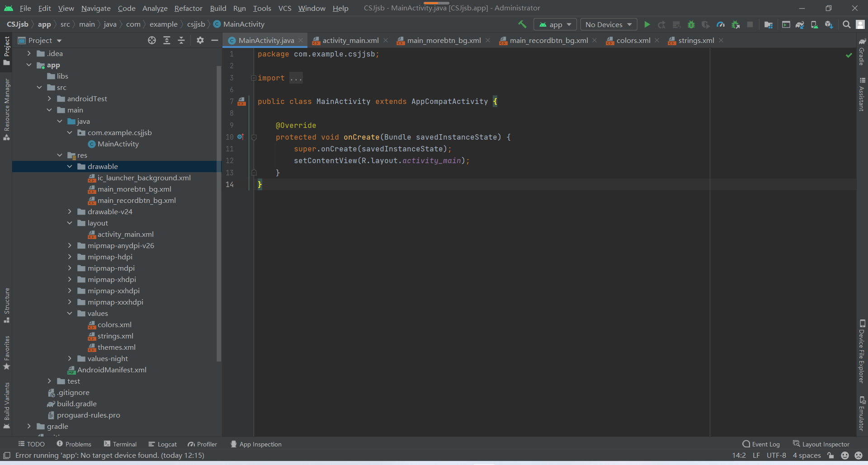
Task: Open the Terminal tool window
Action: pyautogui.click(x=120, y=444)
